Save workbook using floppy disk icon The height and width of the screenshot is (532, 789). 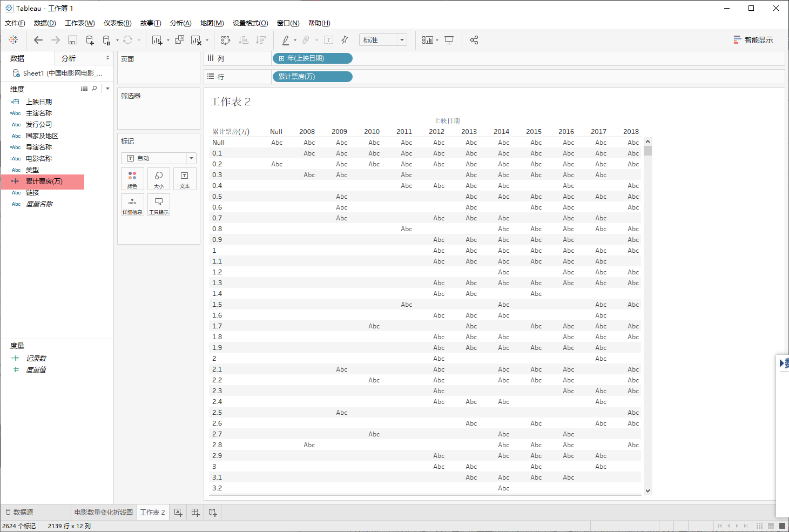(73, 40)
